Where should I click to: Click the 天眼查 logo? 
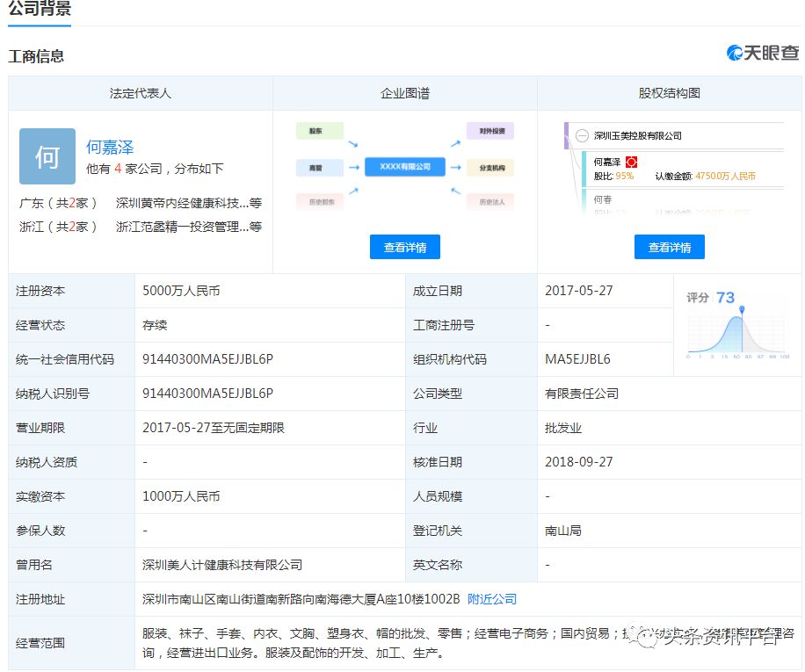[763, 54]
